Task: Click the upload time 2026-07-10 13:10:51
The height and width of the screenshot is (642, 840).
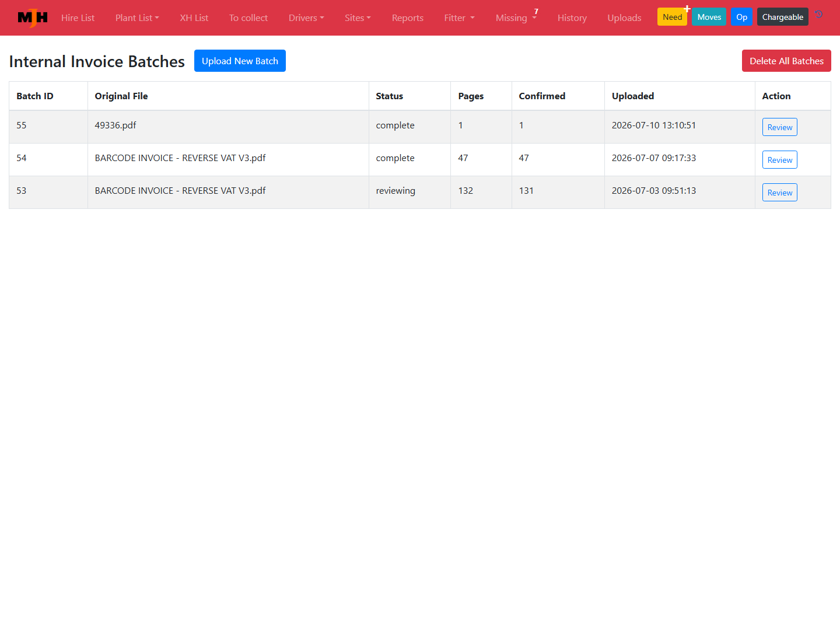Action: (654, 125)
